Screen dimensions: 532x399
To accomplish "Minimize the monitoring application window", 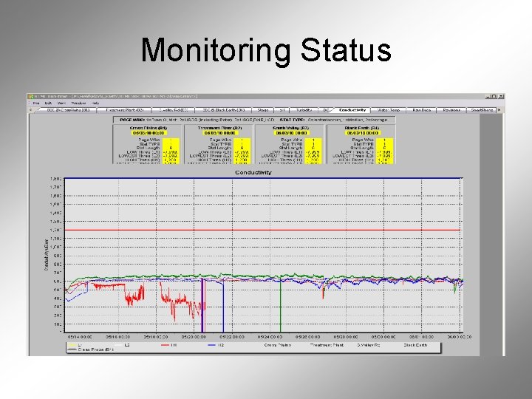I will (488, 96).
